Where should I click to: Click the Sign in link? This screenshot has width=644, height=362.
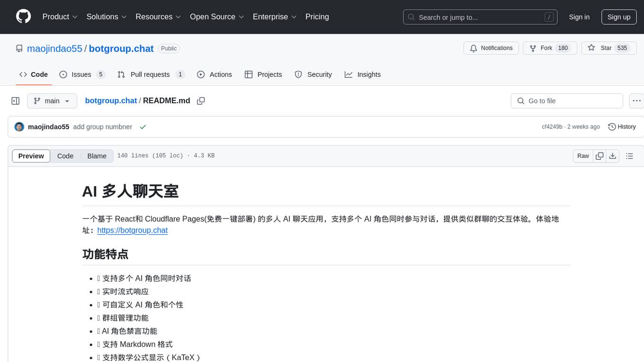click(x=579, y=17)
